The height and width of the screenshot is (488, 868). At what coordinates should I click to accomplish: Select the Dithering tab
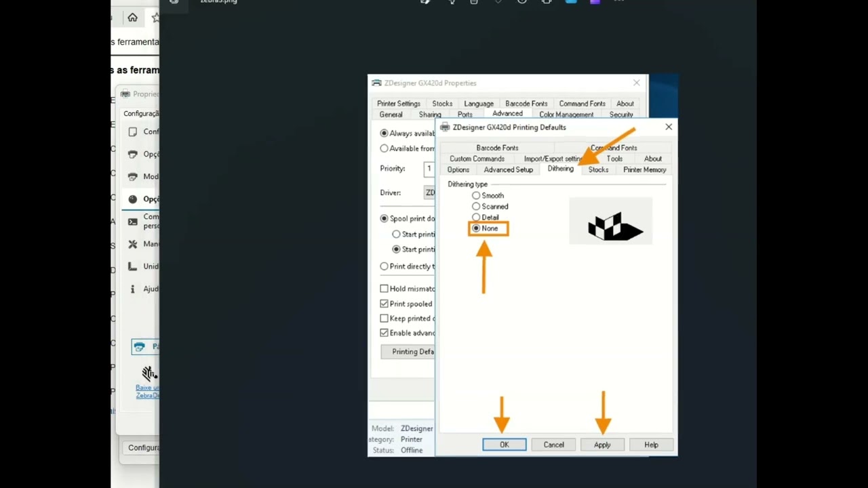[x=560, y=169]
